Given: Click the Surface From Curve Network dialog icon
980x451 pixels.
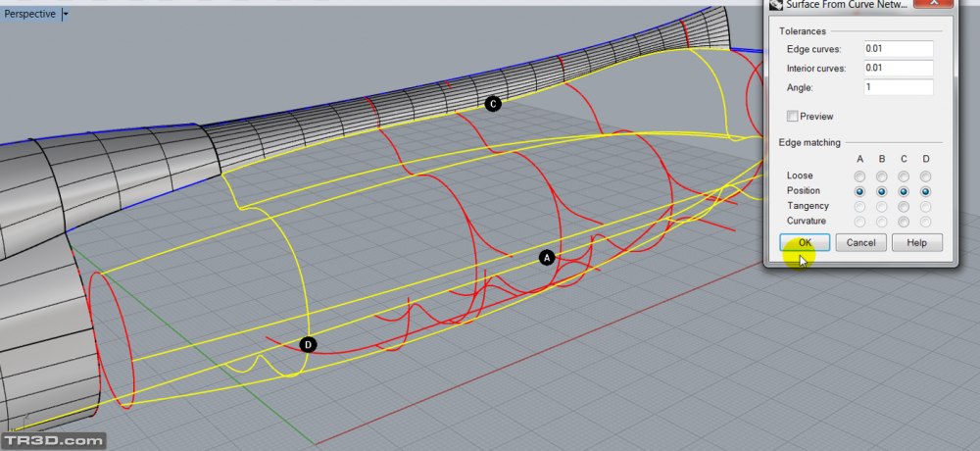Looking at the screenshot, I should [776, 5].
